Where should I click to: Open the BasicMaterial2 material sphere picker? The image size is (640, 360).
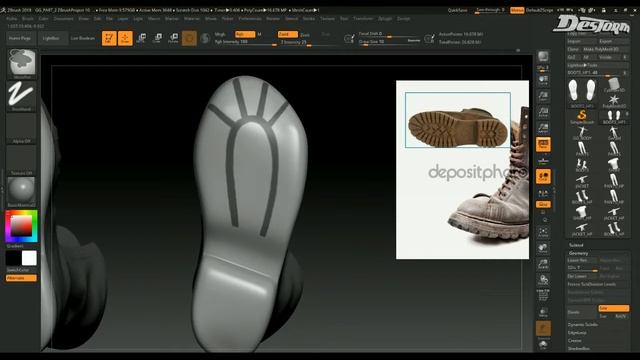(21, 192)
